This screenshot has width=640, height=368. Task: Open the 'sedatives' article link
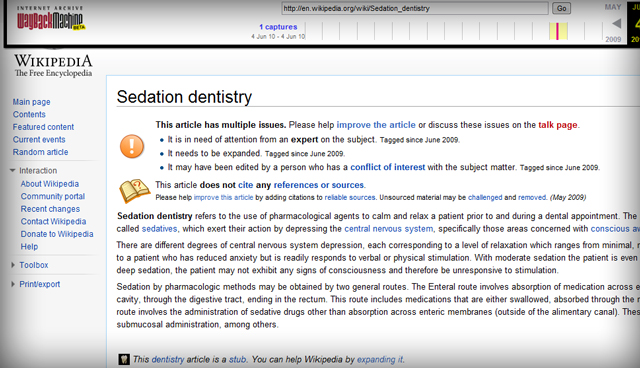coord(160,229)
